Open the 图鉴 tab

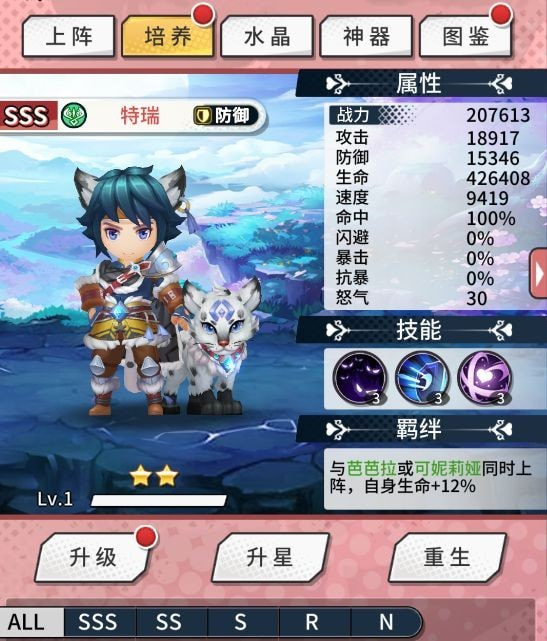coord(466,36)
